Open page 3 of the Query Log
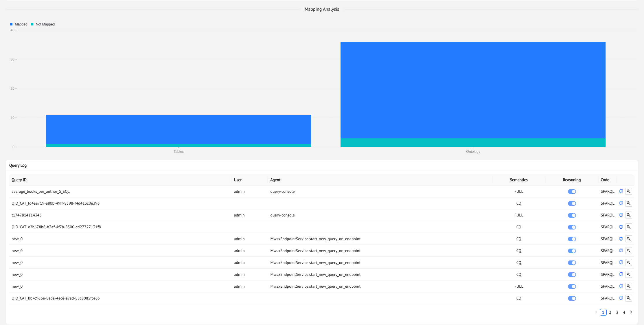 pos(617,312)
